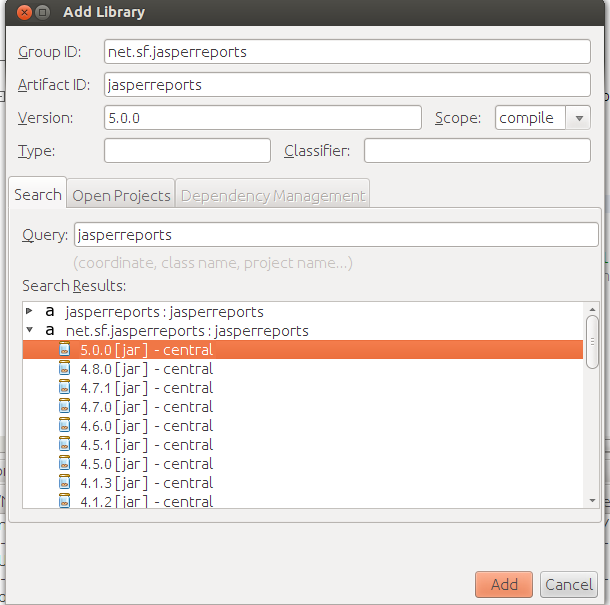Click the artifact icon of net.sf.jasperreports : jasperreports
Screen dimensions: 610x605
pyautogui.click(x=50, y=331)
